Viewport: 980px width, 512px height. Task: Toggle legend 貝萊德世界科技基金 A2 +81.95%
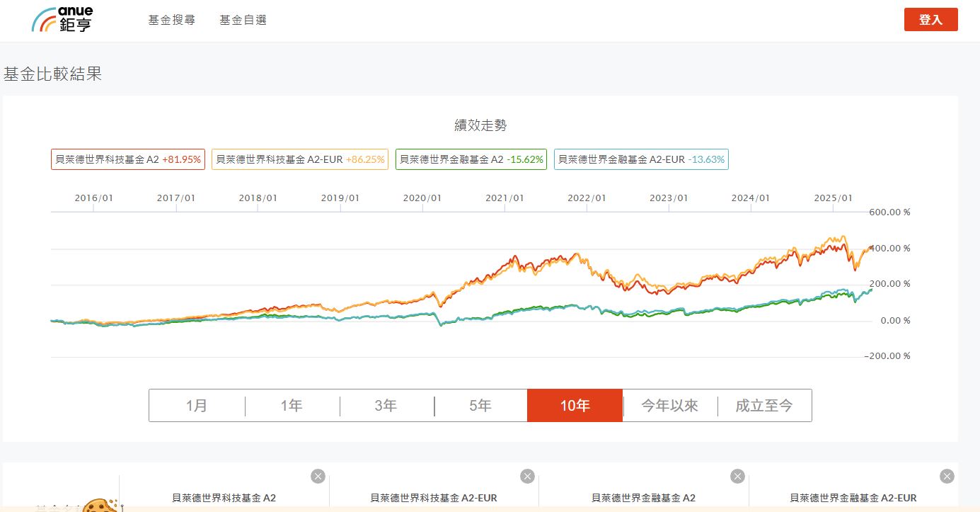pos(128,159)
